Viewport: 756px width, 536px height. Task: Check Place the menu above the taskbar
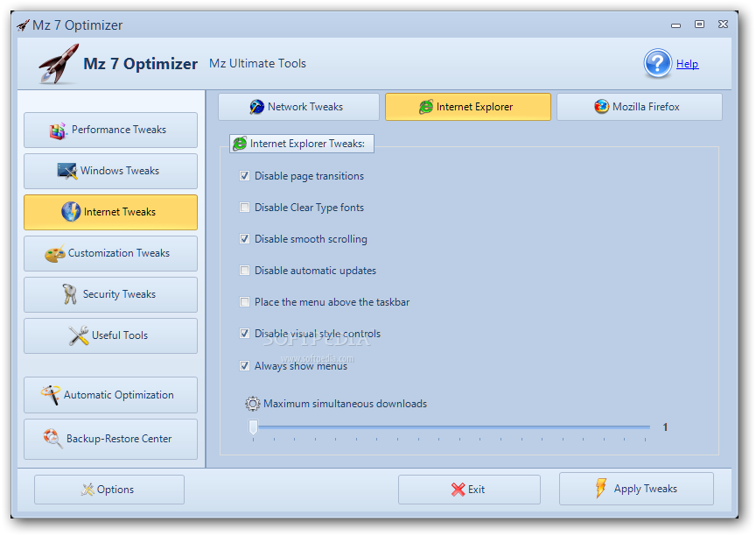(x=245, y=302)
